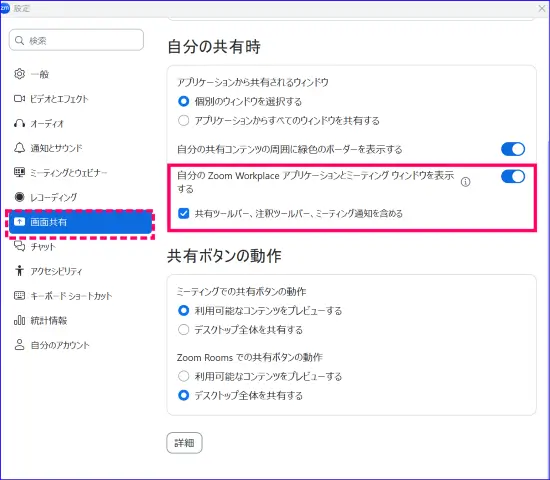
Task: Open 自分のアカウント section
Action: pyautogui.click(x=81, y=345)
